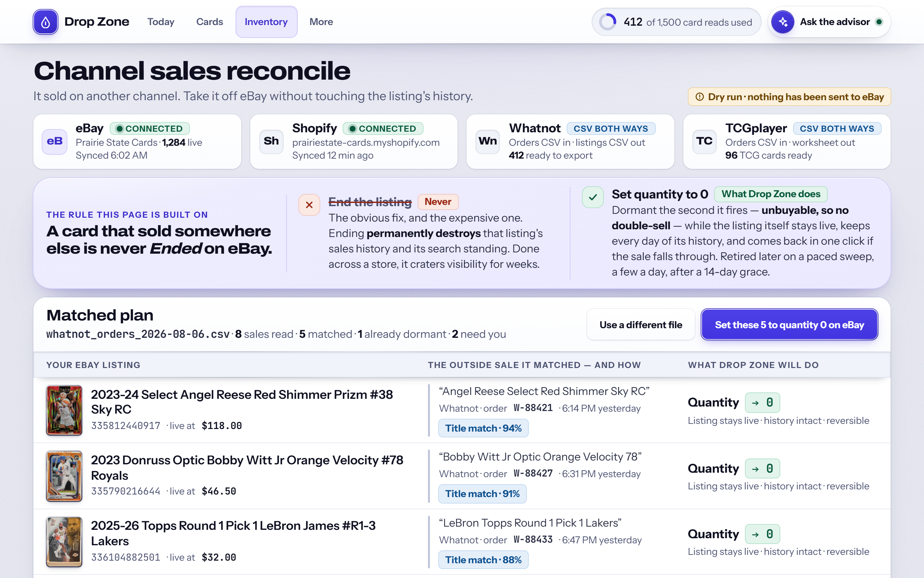Click the Angel Reese card thumbnail

[64, 410]
